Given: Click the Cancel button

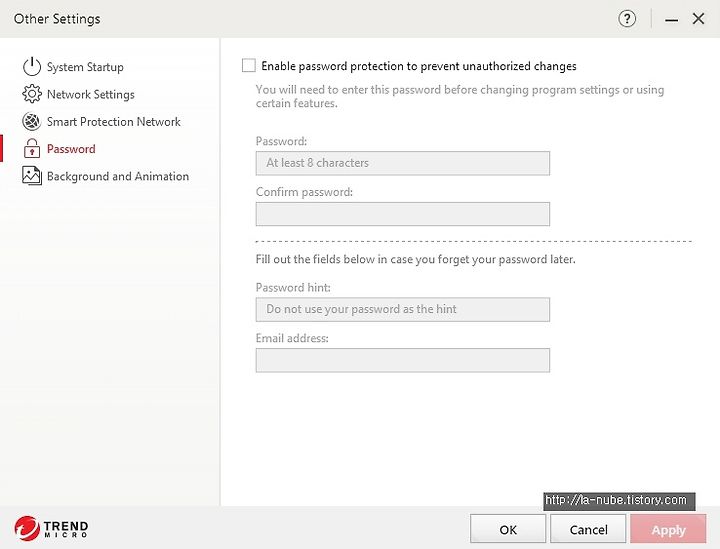Looking at the screenshot, I should point(588,529).
